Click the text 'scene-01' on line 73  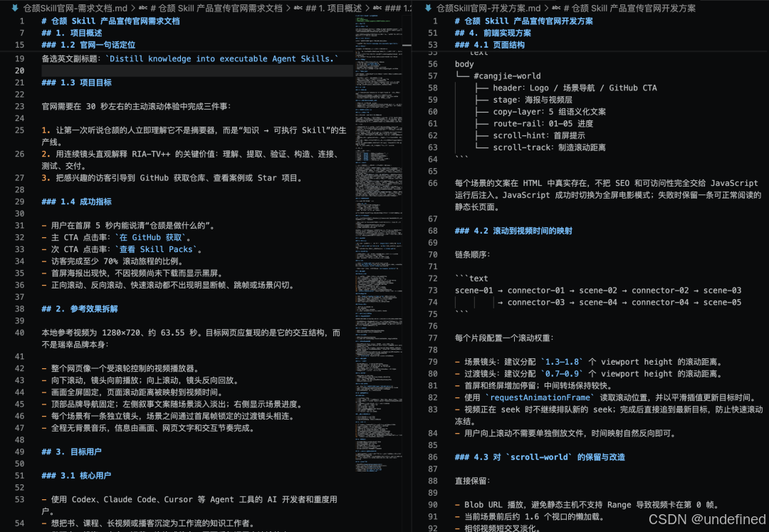474,291
